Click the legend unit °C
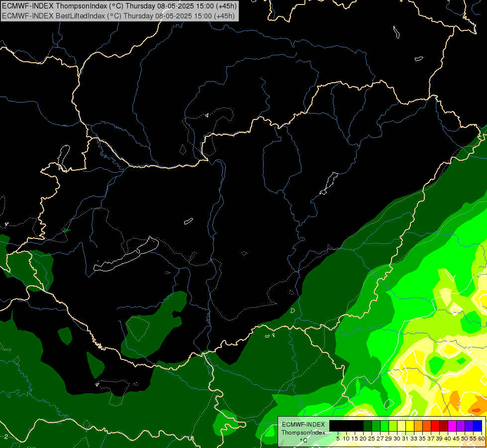This screenshot has width=487, height=448. click(x=303, y=441)
